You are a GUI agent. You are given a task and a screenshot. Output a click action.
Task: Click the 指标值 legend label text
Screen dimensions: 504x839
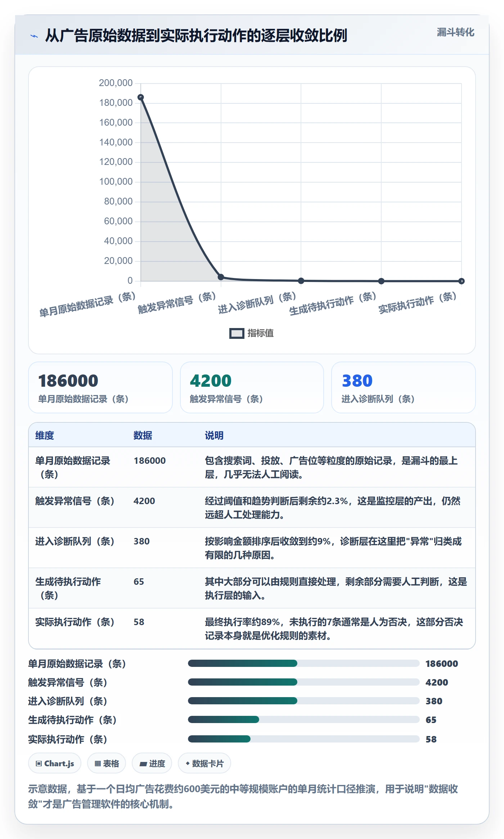(261, 333)
